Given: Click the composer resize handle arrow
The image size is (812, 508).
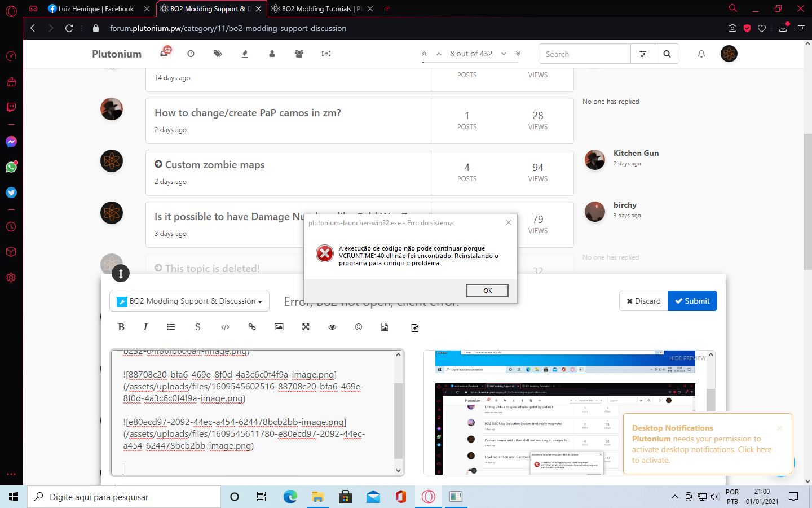Looking at the screenshot, I should point(121,274).
